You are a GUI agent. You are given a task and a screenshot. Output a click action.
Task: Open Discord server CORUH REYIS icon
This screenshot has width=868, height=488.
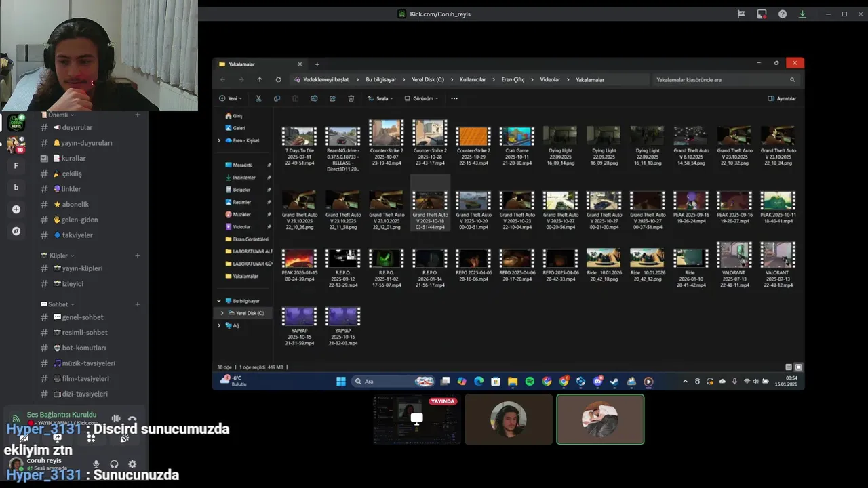pyautogui.click(x=16, y=123)
